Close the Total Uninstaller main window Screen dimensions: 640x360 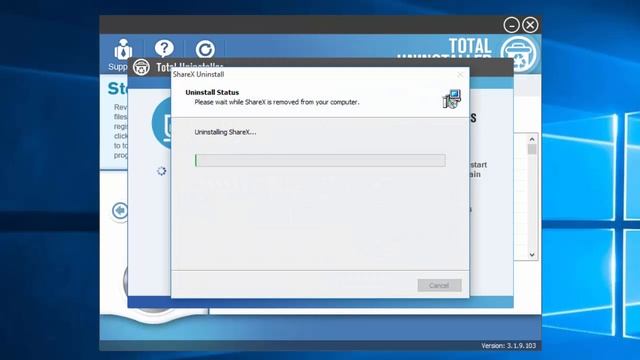pos(530,25)
